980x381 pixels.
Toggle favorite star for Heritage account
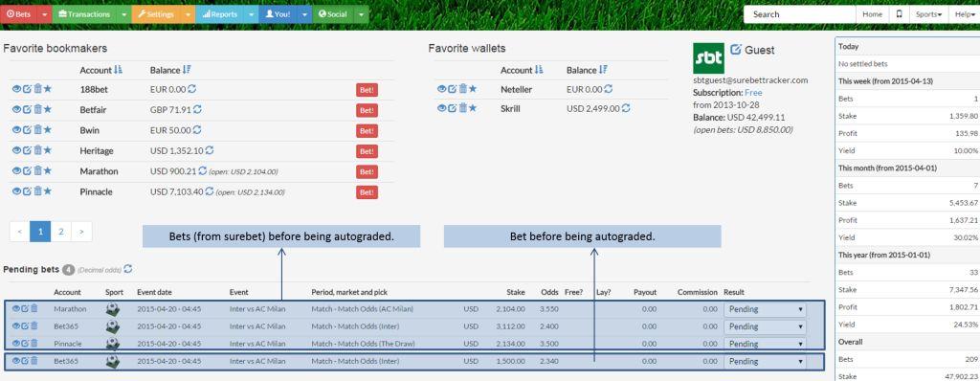(48, 150)
